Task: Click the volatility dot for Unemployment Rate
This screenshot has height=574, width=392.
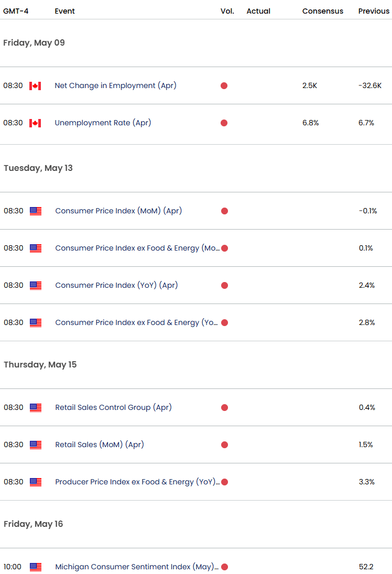Action: coord(224,123)
